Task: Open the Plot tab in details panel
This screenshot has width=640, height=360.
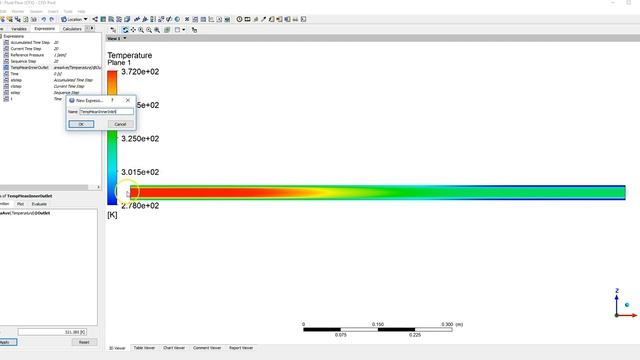Action: [x=20, y=204]
